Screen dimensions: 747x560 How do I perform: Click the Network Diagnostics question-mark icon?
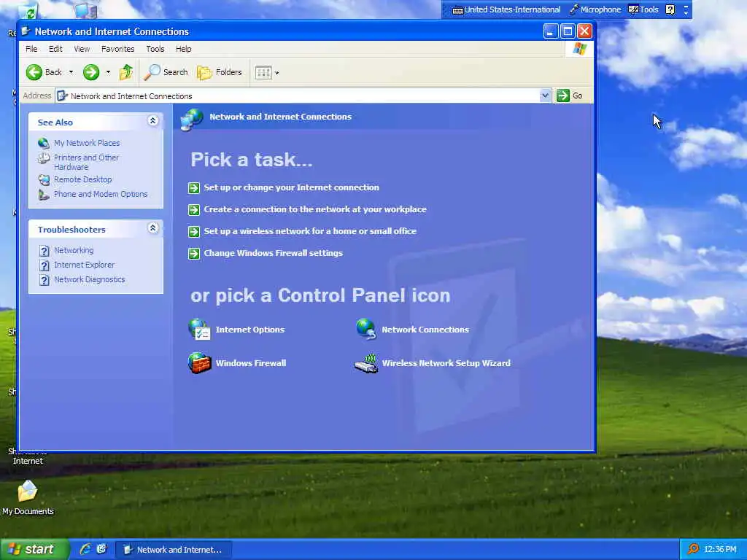tap(44, 280)
